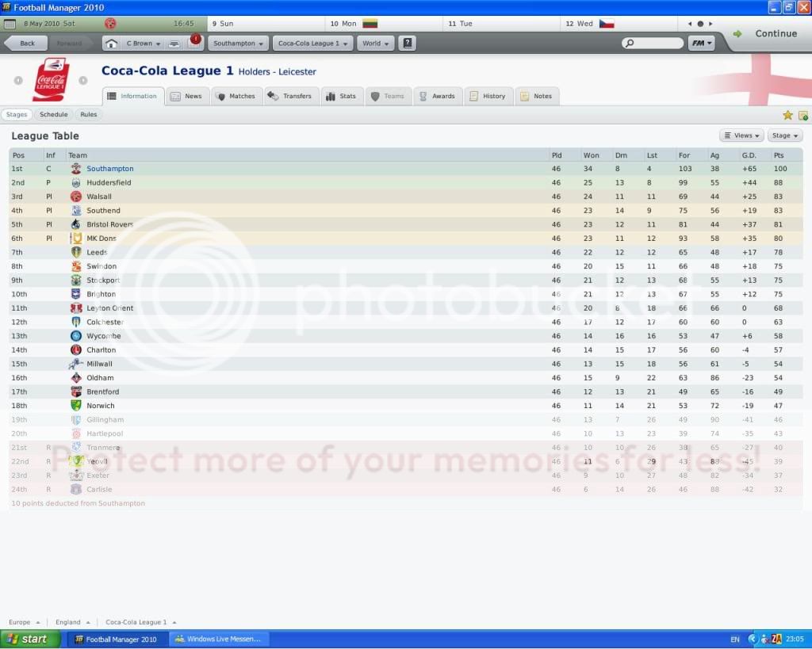Click Southampton's club crest in the table
Screen dimensions: 812x649
[x=76, y=169]
